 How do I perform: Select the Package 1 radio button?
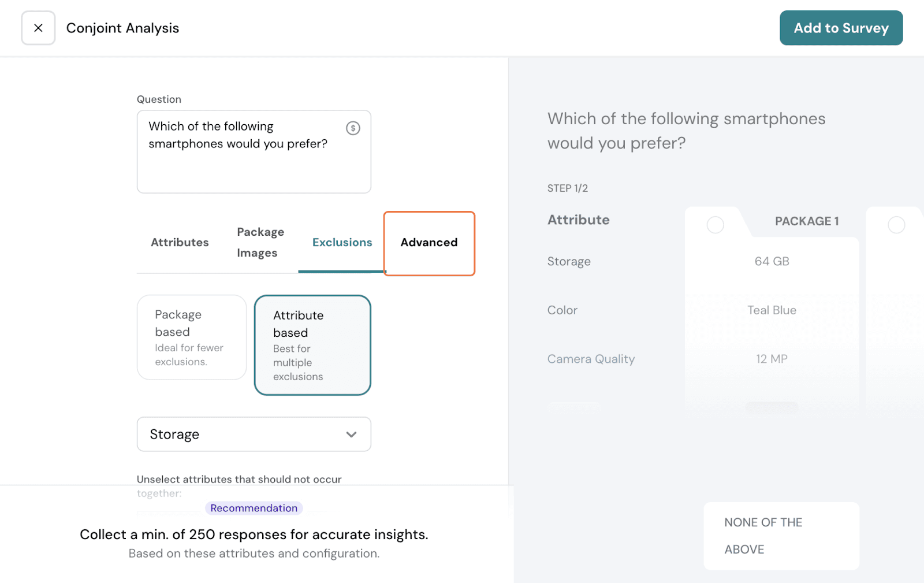(715, 225)
